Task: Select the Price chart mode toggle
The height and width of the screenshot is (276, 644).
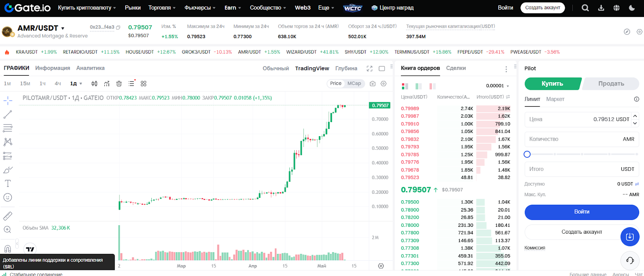Action: click(336, 83)
